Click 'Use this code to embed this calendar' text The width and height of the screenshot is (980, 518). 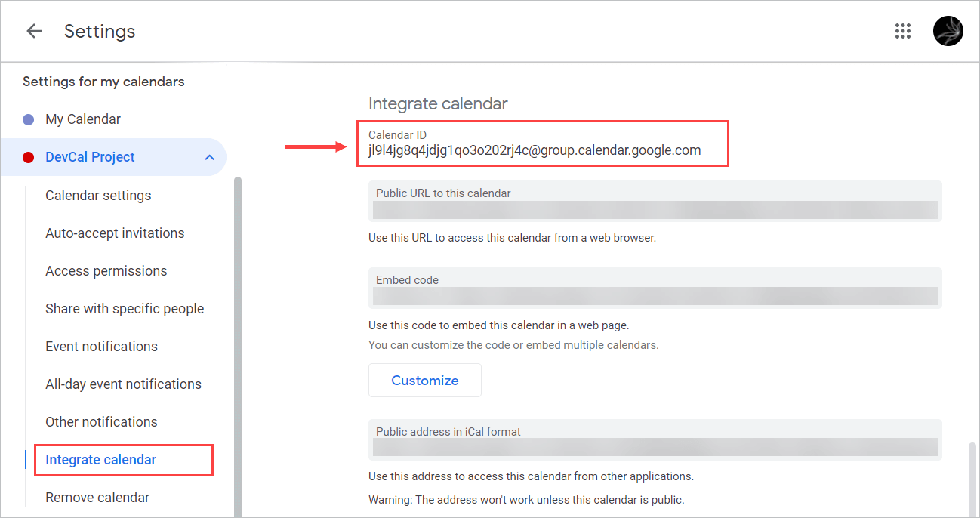pyautogui.click(x=498, y=325)
